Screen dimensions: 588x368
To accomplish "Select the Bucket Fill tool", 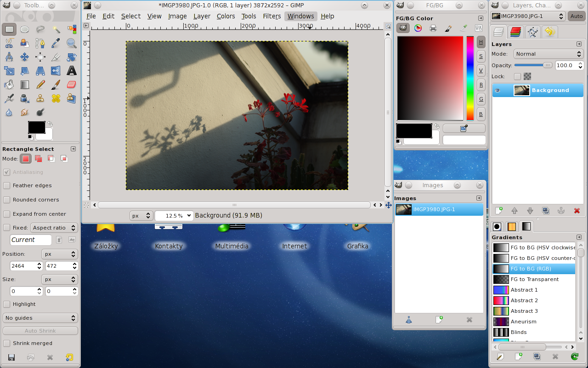I will [9, 85].
